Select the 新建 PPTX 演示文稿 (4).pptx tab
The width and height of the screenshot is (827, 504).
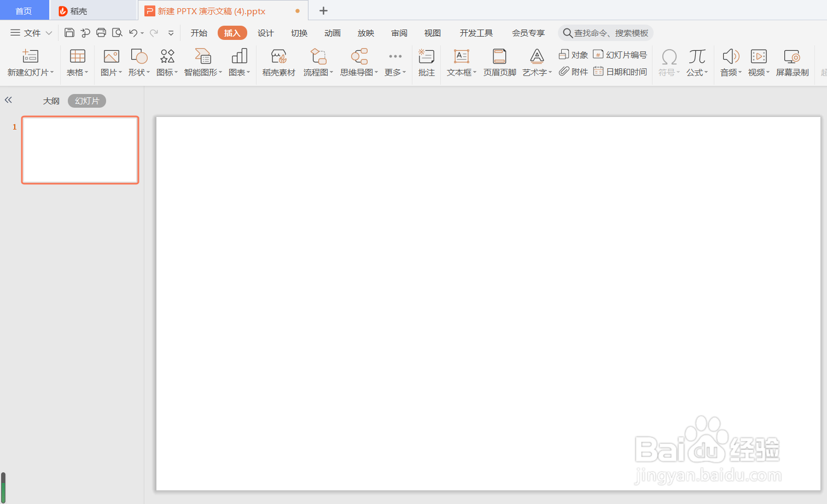coord(223,11)
